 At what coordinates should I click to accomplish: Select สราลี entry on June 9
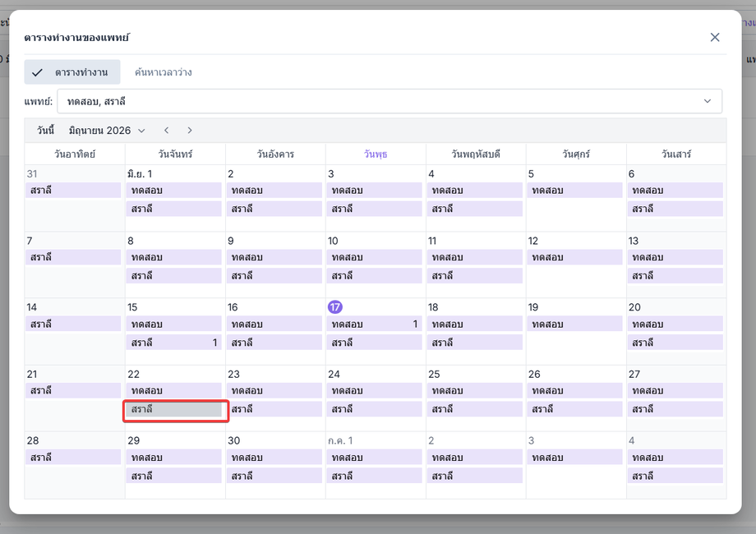[274, 276]
